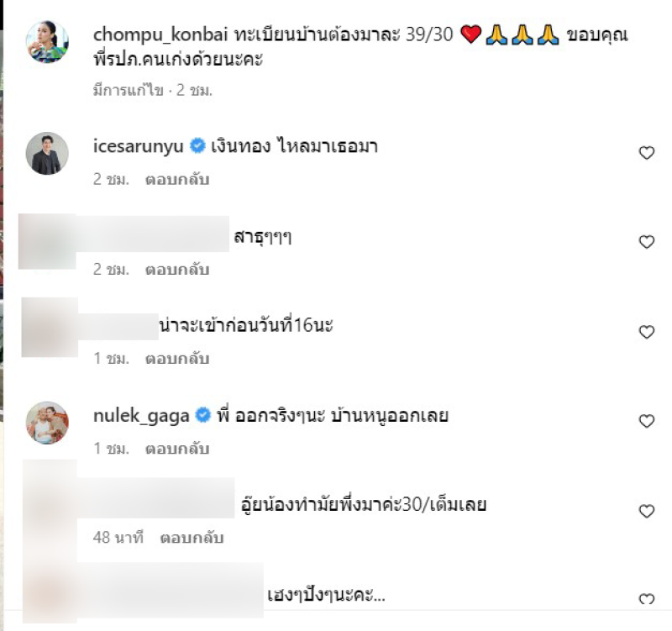Reply to nulek_gaga's comment
This screenshot has width=672, height=631.
[x=177, y=449]
